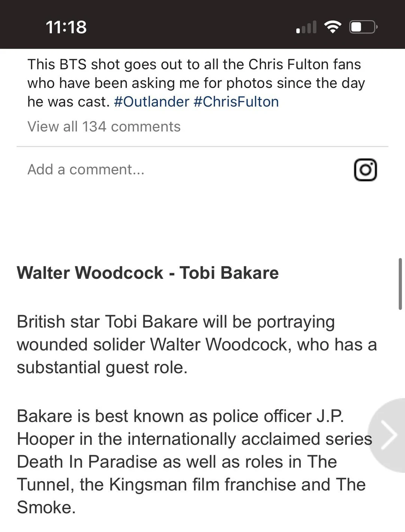
Task: View all 134 comments
Action: [x=104, y=127]
